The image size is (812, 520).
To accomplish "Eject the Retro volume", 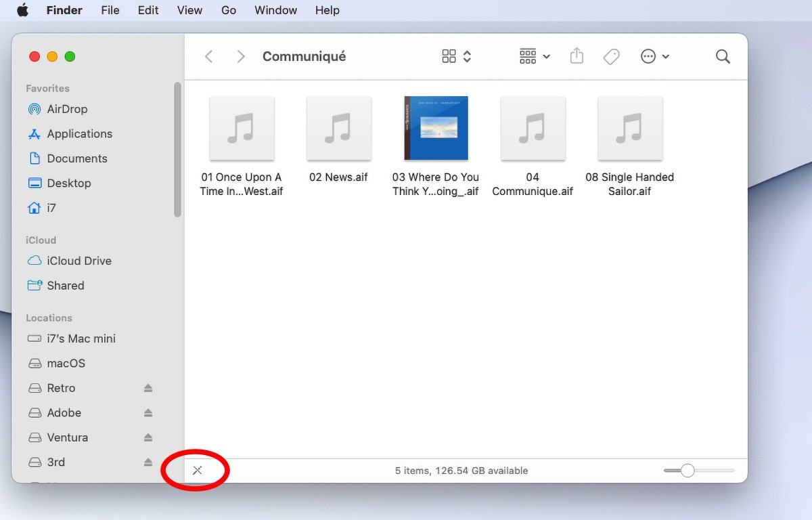I will tap(148, 389).
